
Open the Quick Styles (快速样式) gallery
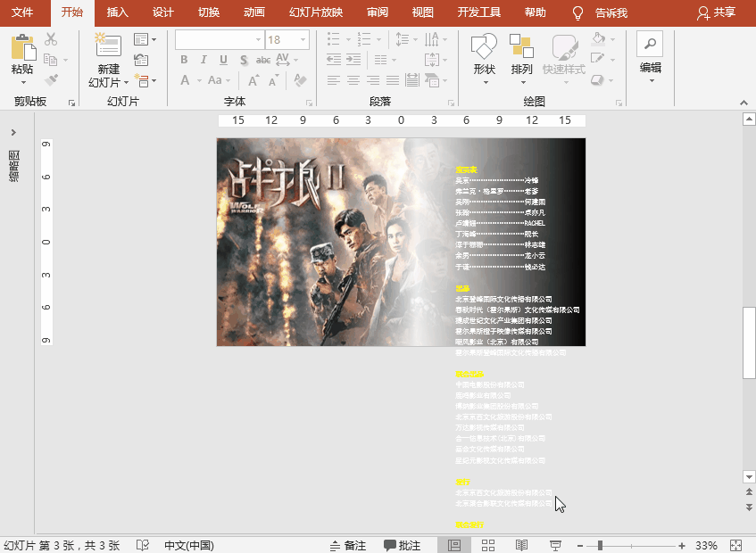pos(564,58)
